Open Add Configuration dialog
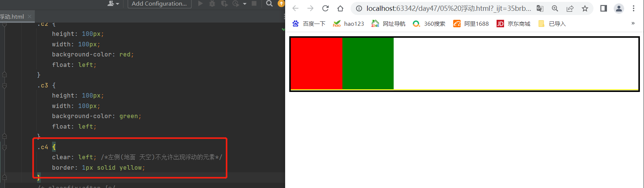The height and width of the screenshot is (188, 644). point(159,4)
